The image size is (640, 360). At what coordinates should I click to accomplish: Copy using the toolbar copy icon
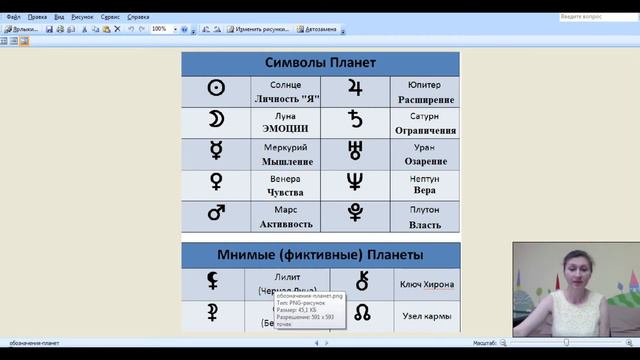[96, 29]
